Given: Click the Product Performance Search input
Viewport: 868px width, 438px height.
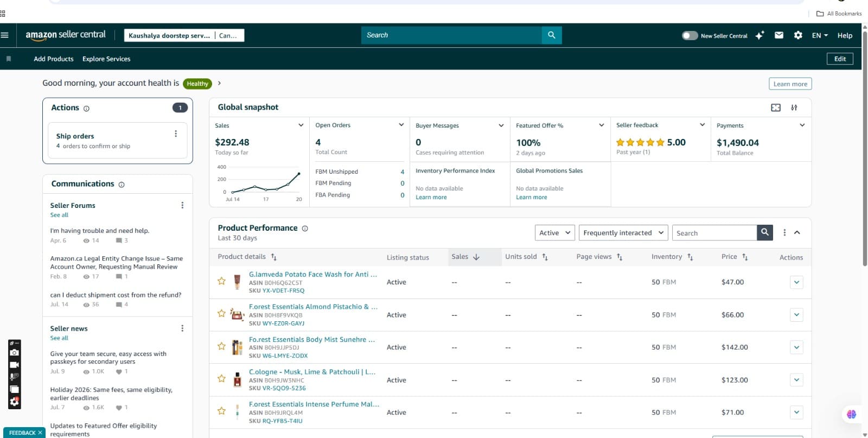Looking at the screenshot, I should pos(714,233).
